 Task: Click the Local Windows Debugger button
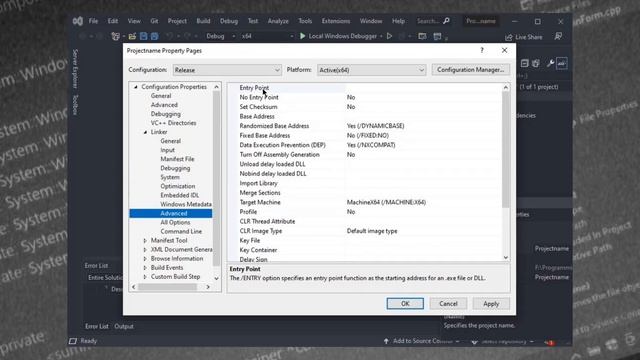342,36
